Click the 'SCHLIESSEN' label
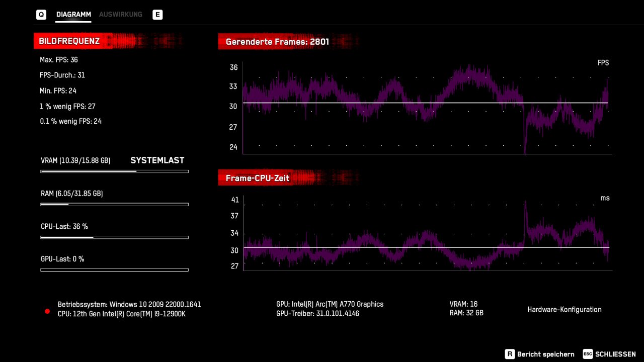 pyautogui.click(x=615, y=354)
